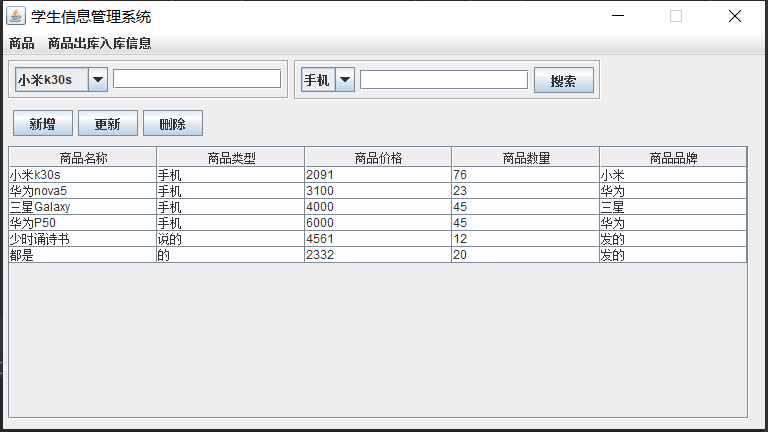
Task: Click the 商品品牌 column header
Action: click(673, 157)
